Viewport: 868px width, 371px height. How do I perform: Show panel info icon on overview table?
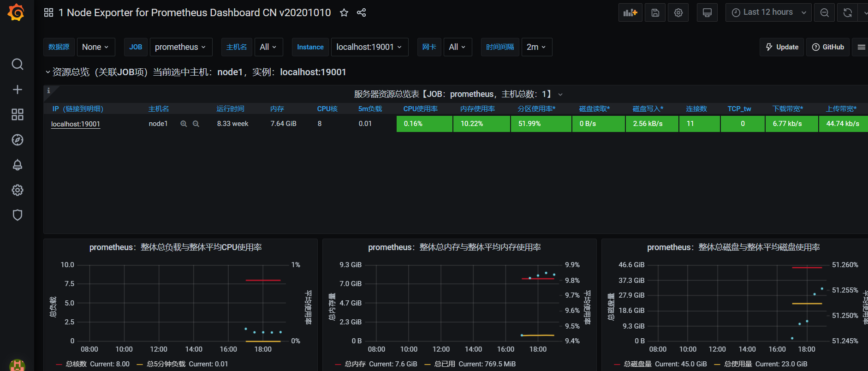click(48, 90)
